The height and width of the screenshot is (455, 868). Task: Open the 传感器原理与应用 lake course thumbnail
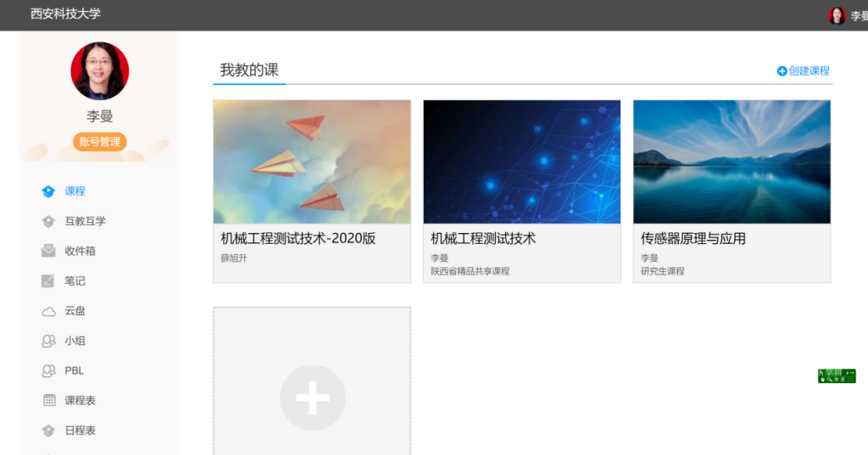(x=732, y=162)
